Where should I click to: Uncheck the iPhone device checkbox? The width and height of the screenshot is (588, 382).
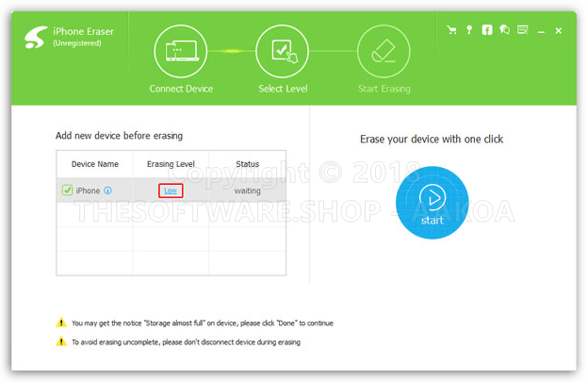click(x=67, y=191)
